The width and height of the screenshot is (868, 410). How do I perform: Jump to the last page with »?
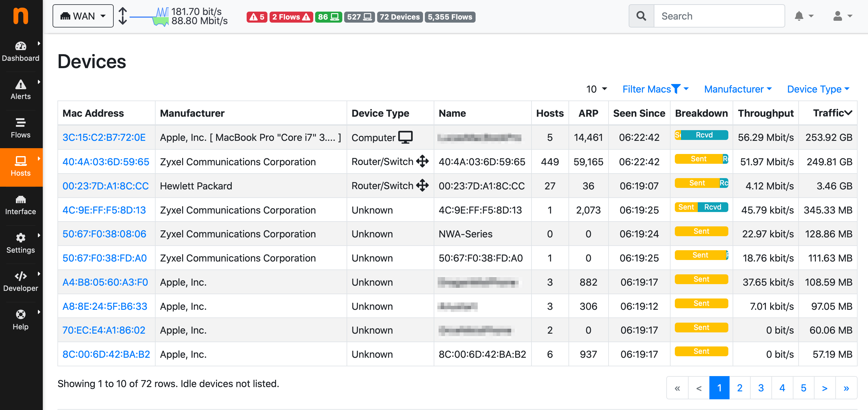[x=846, y=388]
